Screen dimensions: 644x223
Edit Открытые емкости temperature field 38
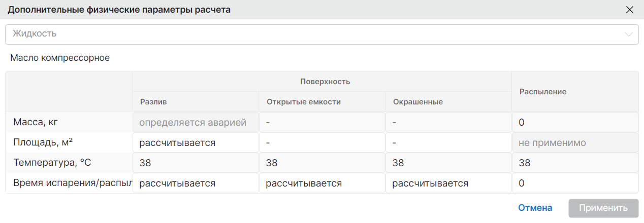tap(322, 163)
